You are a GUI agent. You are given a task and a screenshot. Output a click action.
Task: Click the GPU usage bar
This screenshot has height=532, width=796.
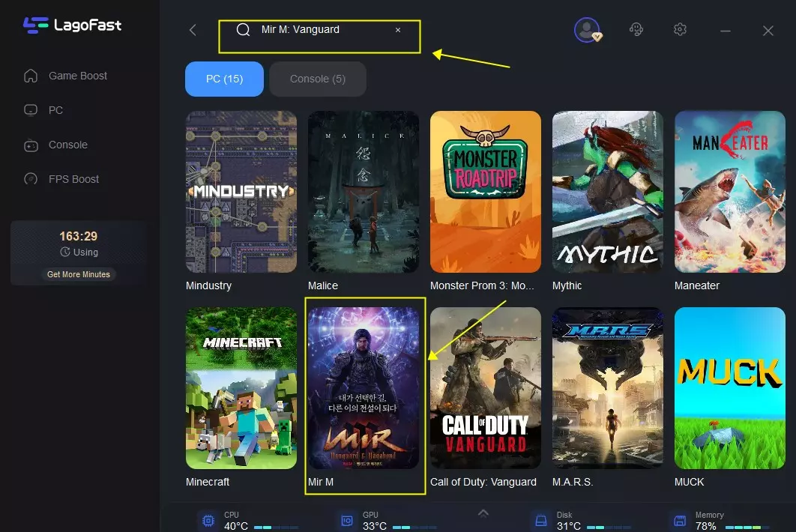(x=414, y=528)
